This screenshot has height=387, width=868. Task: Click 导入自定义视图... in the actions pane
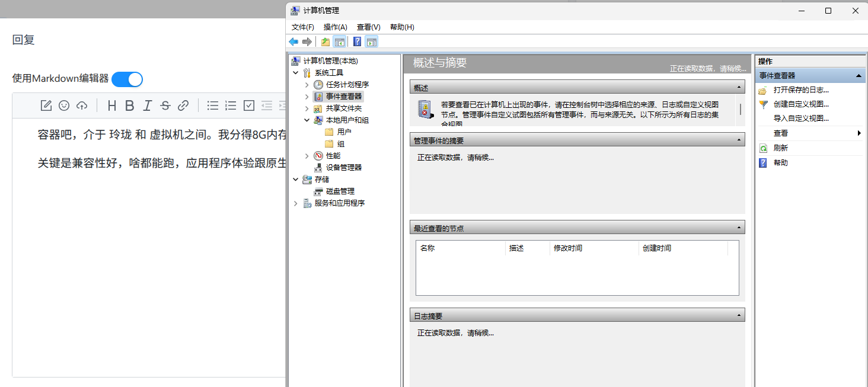(x=801, y=118)
